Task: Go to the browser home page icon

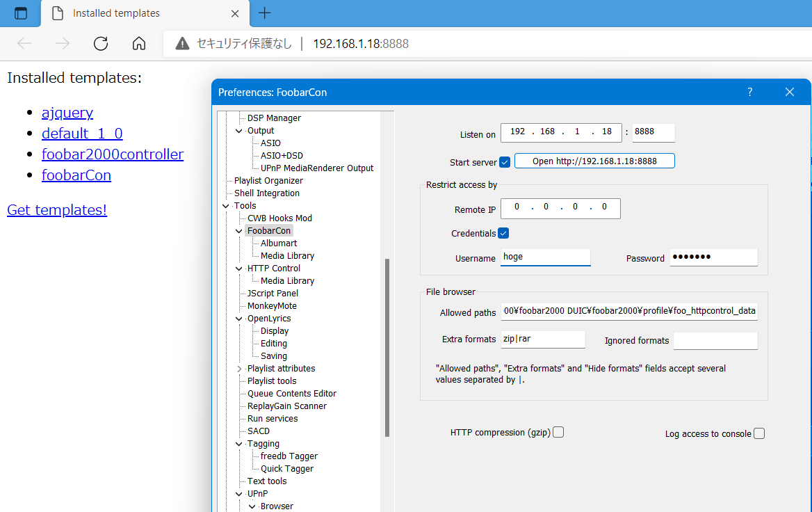Action: 139,44
